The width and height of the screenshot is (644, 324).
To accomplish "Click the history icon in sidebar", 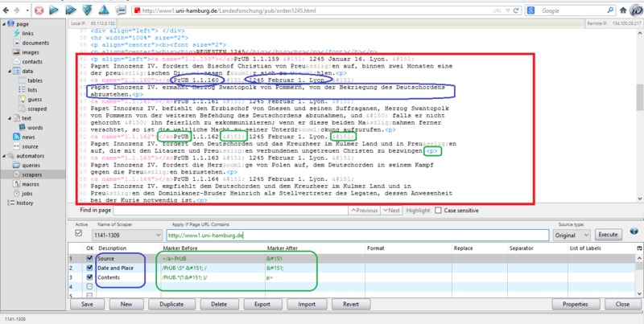I will point(10,203).
